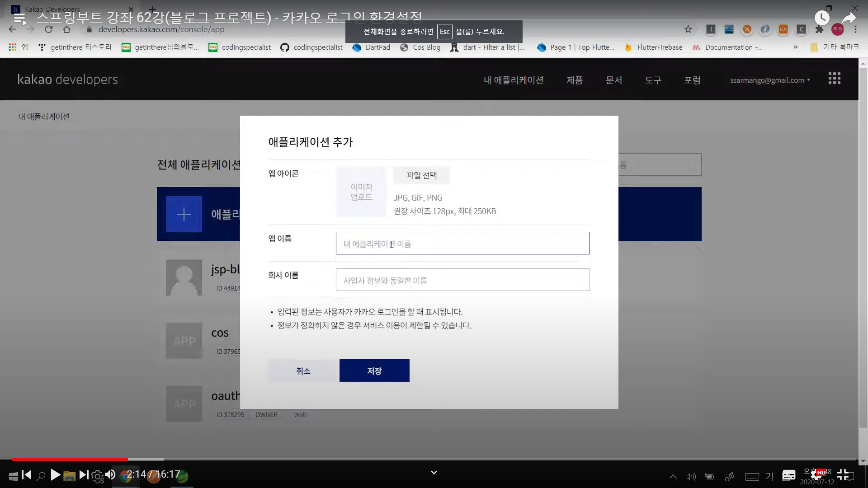The height and width of the screenshot is (488, 868).
Task: Open the 제품 menu item
Action: click(x=574, y=80)
